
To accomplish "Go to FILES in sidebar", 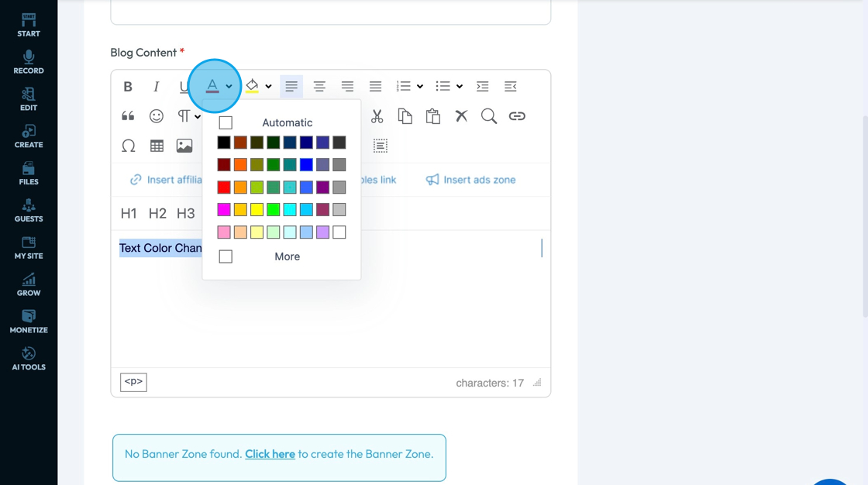I will pos(29,174).
